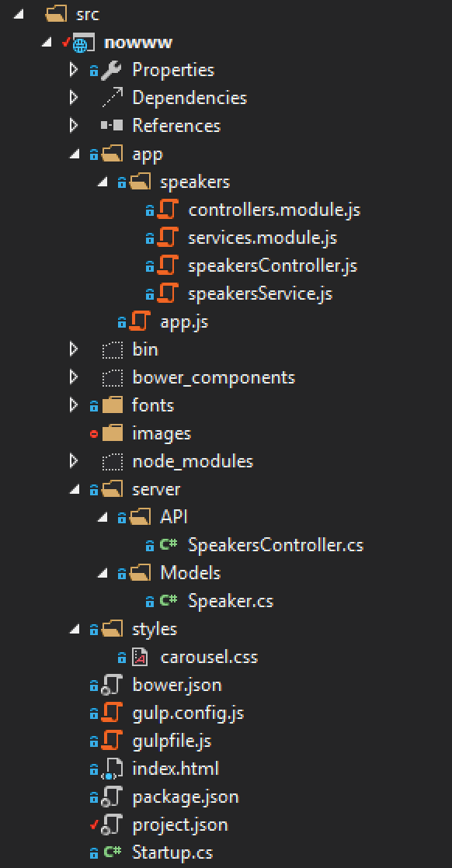Collapse the server folder arrow
Image resolution: width=452 pixels, height=868 pixels.
coord(75,490)
